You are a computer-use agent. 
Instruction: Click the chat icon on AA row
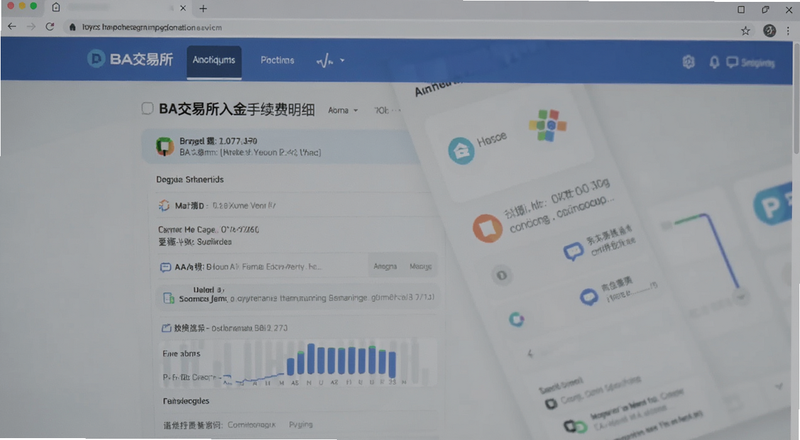pyautogui.click(x=165, y=267)
